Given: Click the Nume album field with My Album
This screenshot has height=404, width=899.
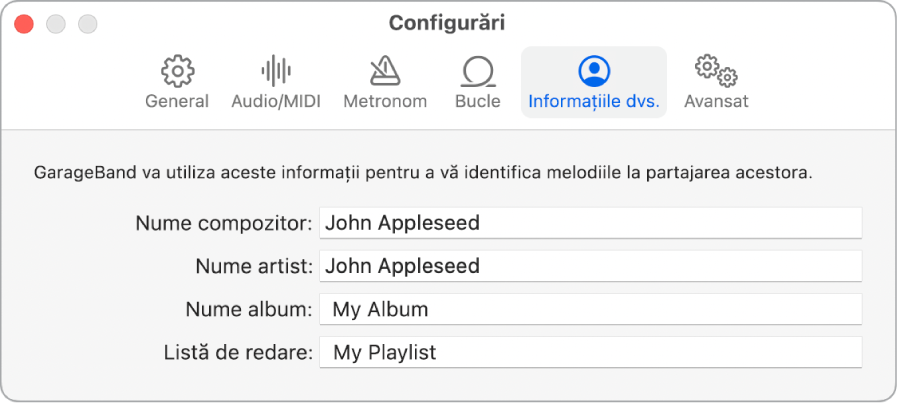Looking at the screenshot, I should pos(590,310).
